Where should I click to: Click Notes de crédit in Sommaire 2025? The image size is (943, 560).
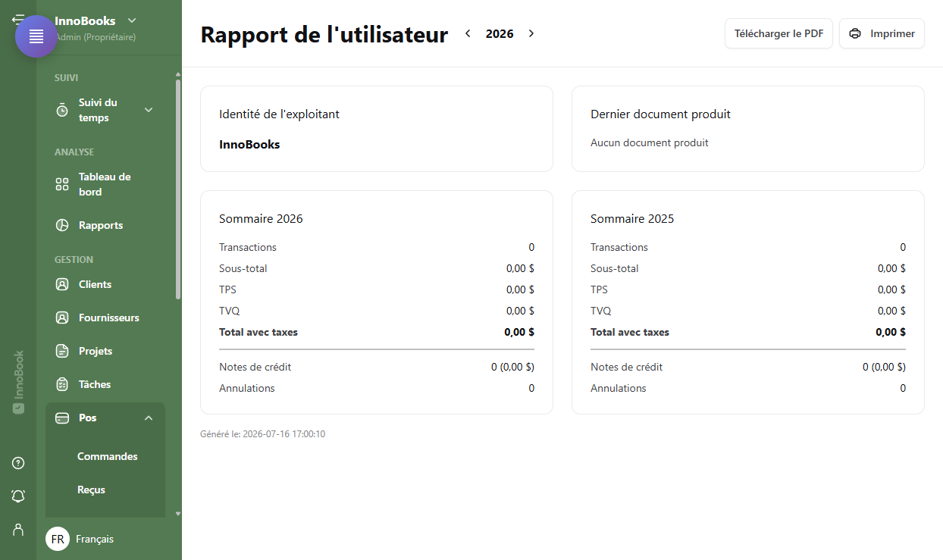tap(627, 367)
